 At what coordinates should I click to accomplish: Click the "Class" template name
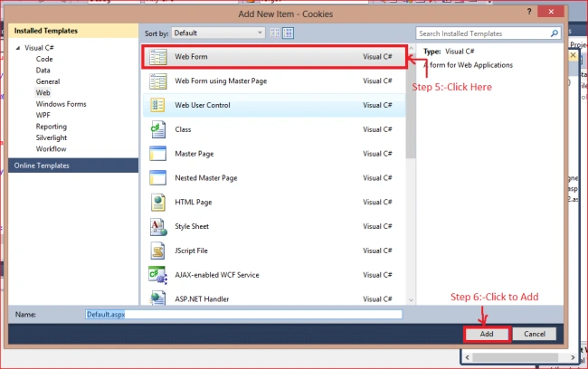(183, 129)
